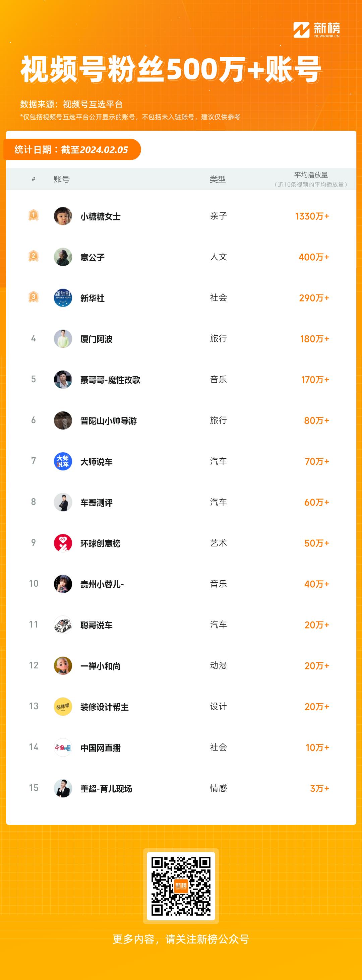The height and width of the screenshot is (980, 362).
Task: Click 中国网直播 logo avatar
Action: (63, 747)
